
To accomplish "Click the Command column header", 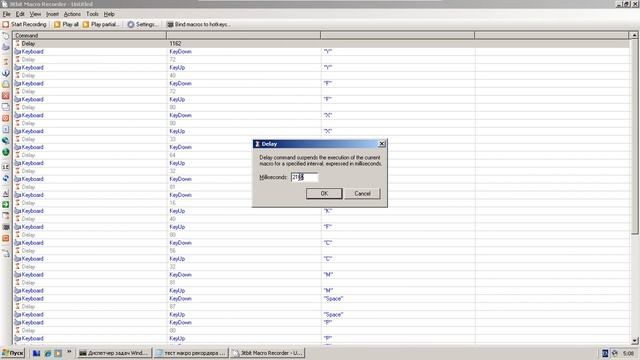I will (90, 36).
